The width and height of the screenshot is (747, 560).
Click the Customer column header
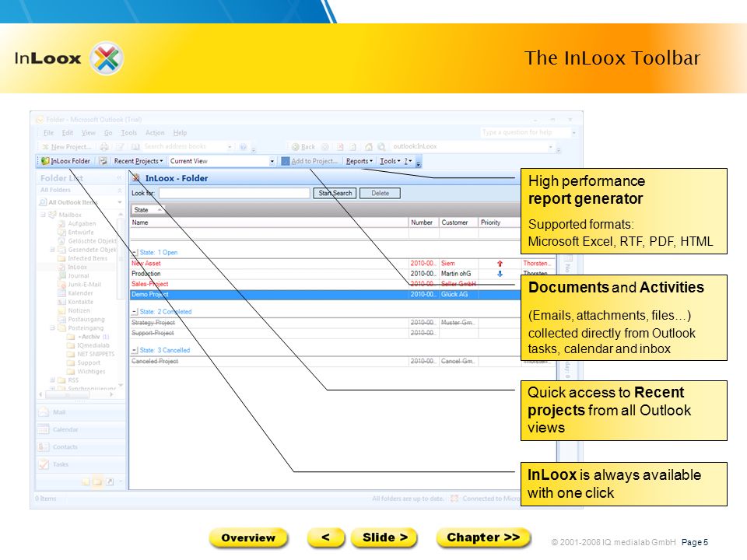pyautogui.click(x=458, y=222)
